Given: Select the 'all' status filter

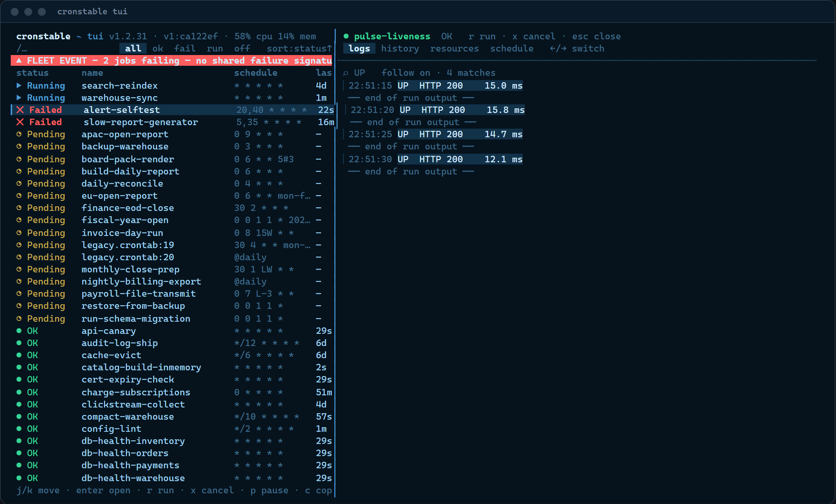Looking at the screenshot, I should pyautogui.click(x=133, y=48).
